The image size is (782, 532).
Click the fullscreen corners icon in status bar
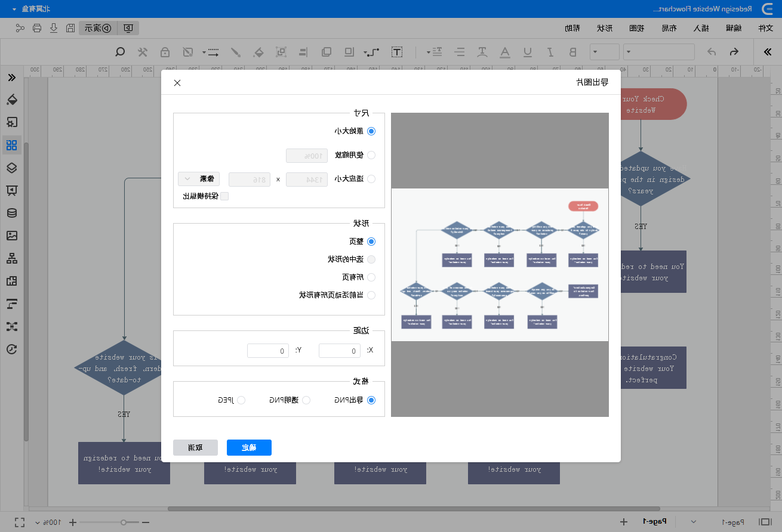tap(20, 522)
